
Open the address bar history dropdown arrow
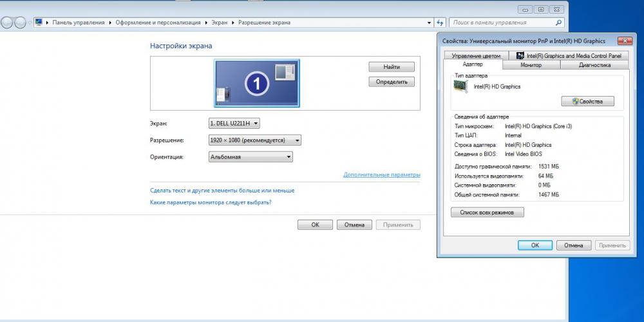pos(430,23)
